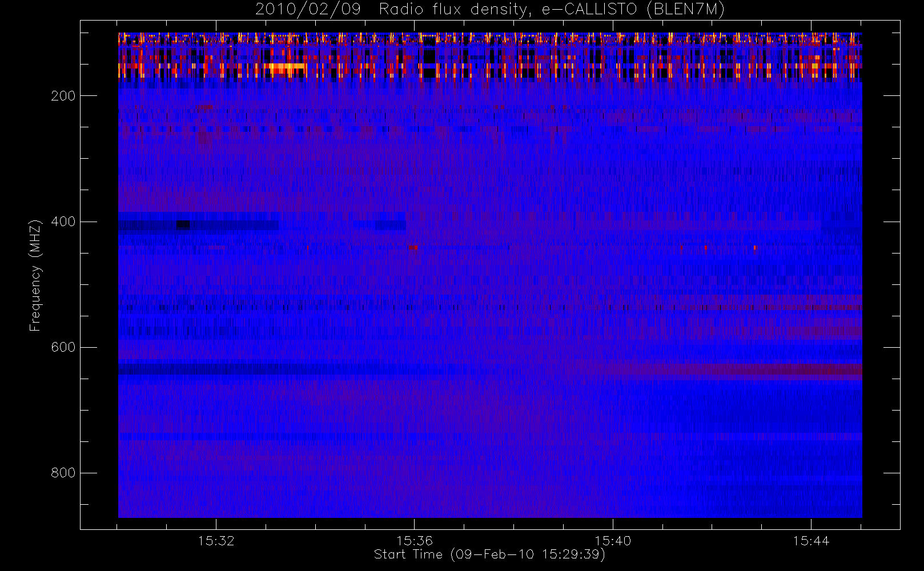Click the 15:36 time tick label
Screen dimensions: 924x571
[x=415, y=541]
